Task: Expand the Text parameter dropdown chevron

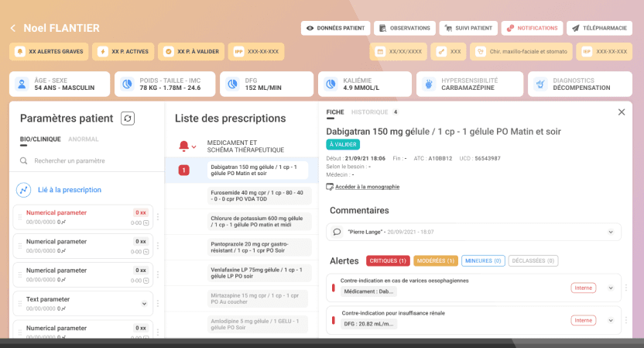Action: [144, 304]
